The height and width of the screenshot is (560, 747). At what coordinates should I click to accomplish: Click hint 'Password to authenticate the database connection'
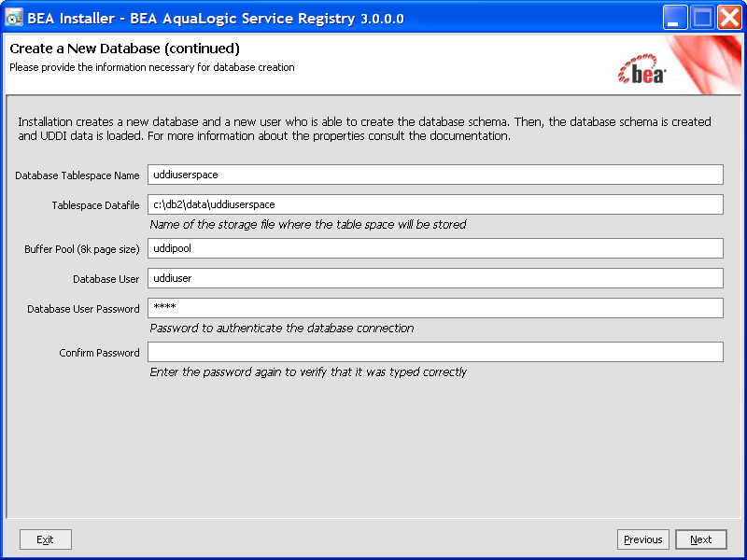(x=282, y=329)
